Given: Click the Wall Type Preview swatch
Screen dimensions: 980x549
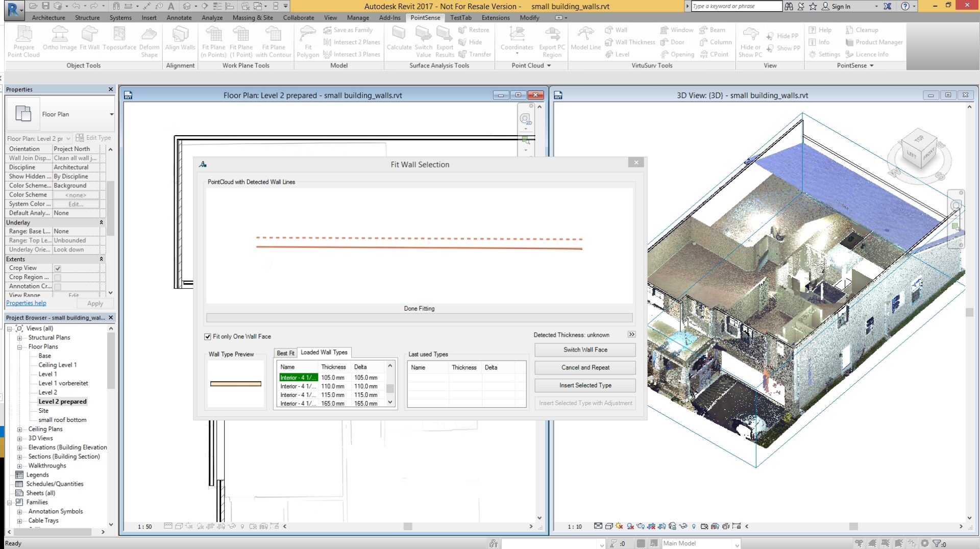Looking at the screenshot, I should tap(236, 384).
